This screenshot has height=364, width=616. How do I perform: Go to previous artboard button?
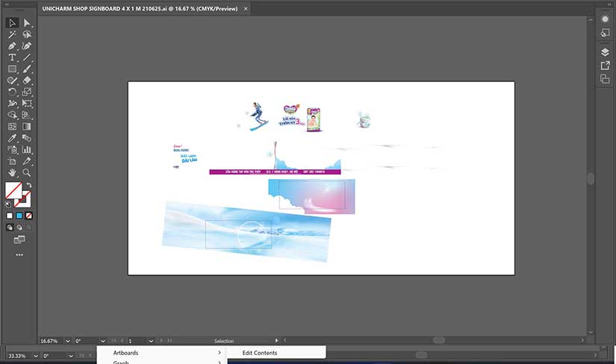coord(122,340)
